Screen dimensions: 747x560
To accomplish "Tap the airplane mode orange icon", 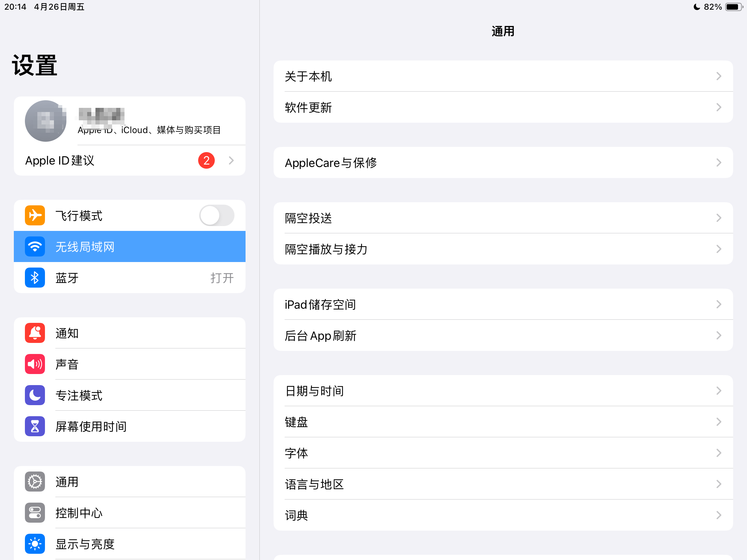I will coord(35,215).
